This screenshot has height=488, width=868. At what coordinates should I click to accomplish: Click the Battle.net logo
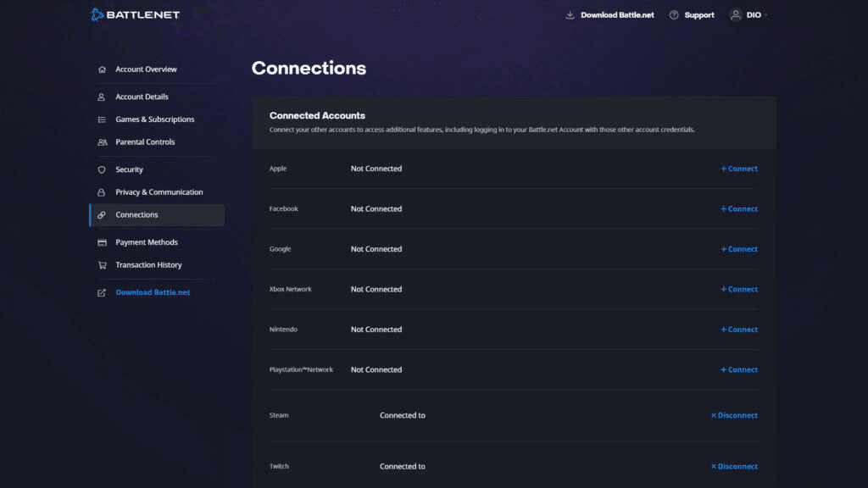pyautogui.click(x=136, y=14)
